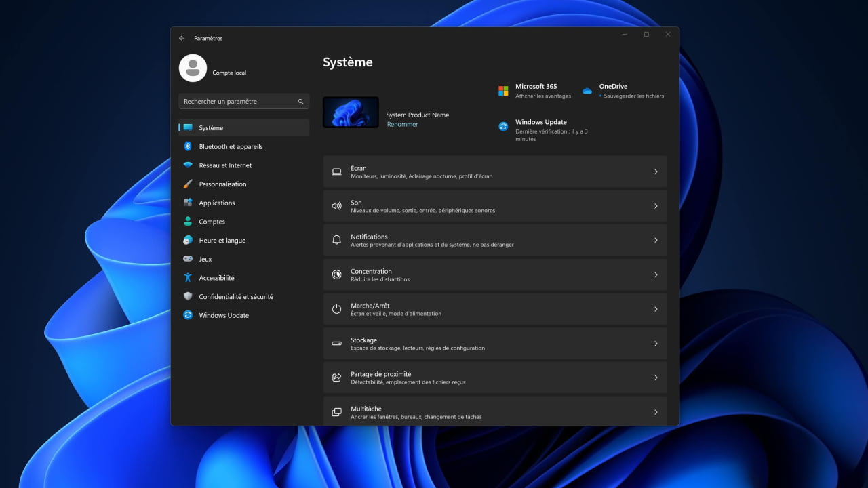This screenshot has height=488, width=868.
Task: Open Partage de proximité via its chevron
Action: (x=656, y=378)
